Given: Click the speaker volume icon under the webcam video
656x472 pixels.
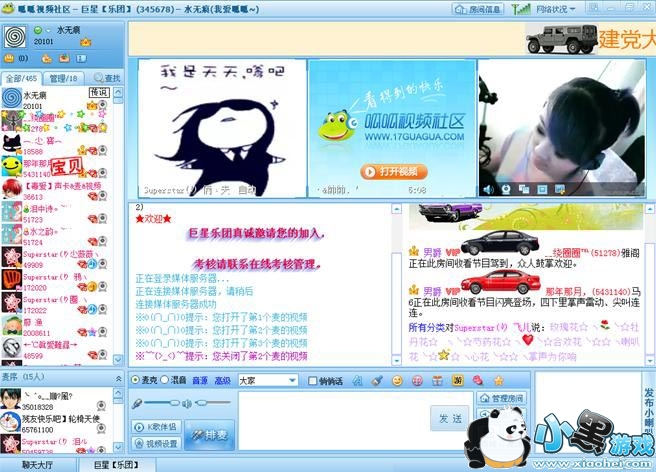Looking at the screenshot, I should [x=489, y=189].
